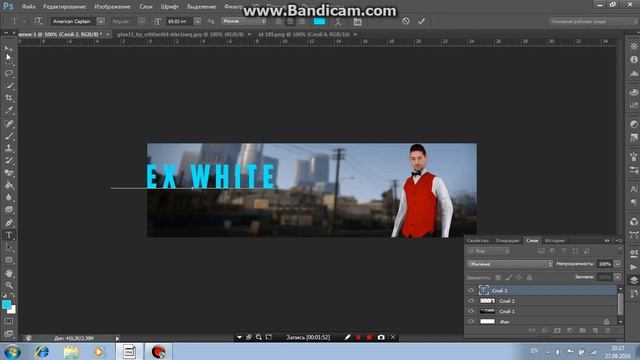Take a Bandicam screenshot with camera

pyautogui.click(x=381, y=337)
